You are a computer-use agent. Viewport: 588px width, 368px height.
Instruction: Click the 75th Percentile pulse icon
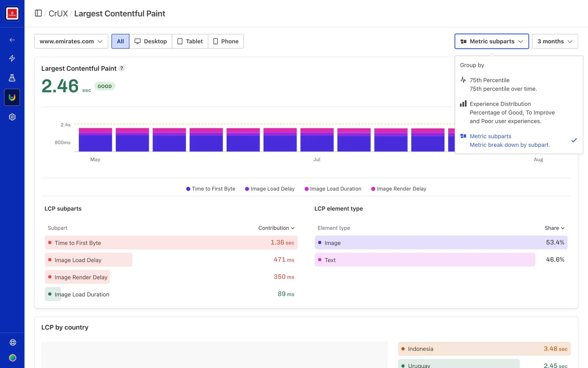click(463, 80)
